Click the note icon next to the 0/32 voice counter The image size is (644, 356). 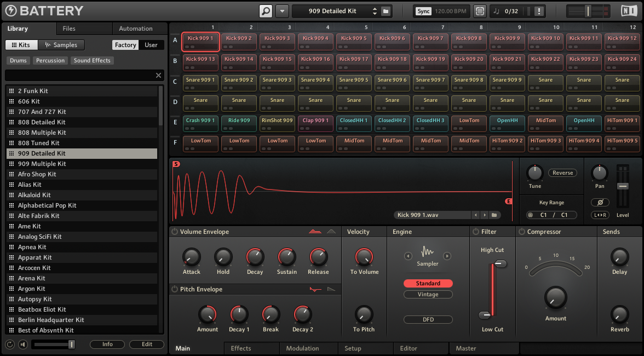pos(497,11)
